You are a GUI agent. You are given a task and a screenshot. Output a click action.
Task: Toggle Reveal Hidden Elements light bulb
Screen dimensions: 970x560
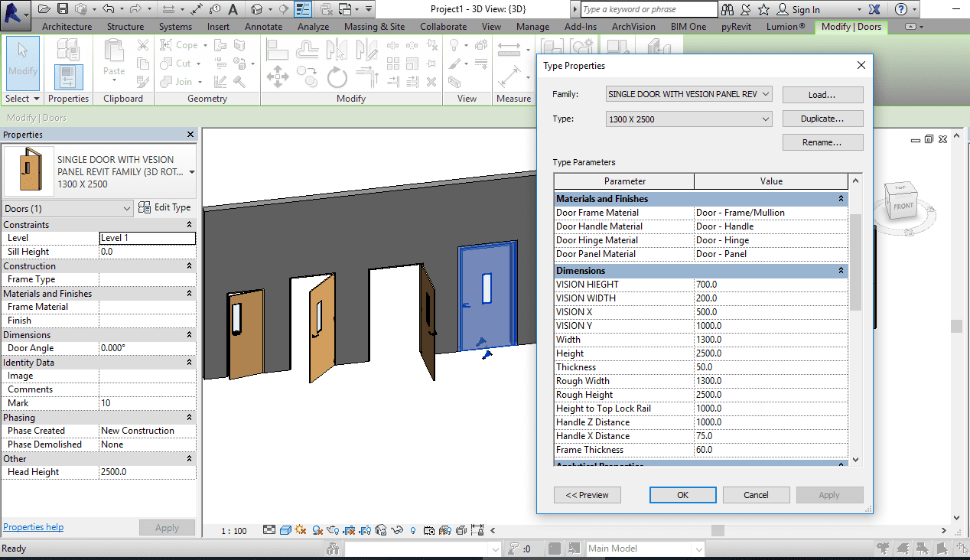(413, 529)
